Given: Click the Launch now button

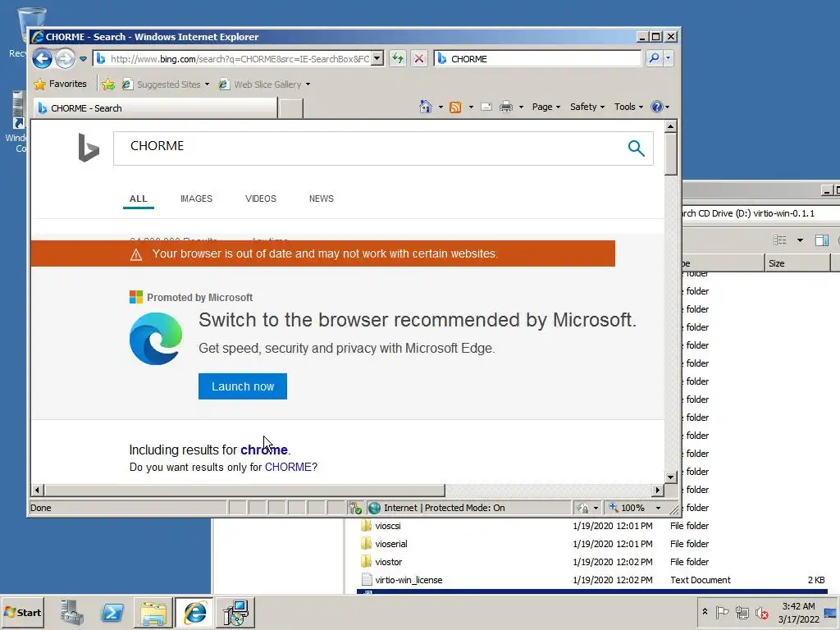Looking at the screenshot, I should (243, 386).
